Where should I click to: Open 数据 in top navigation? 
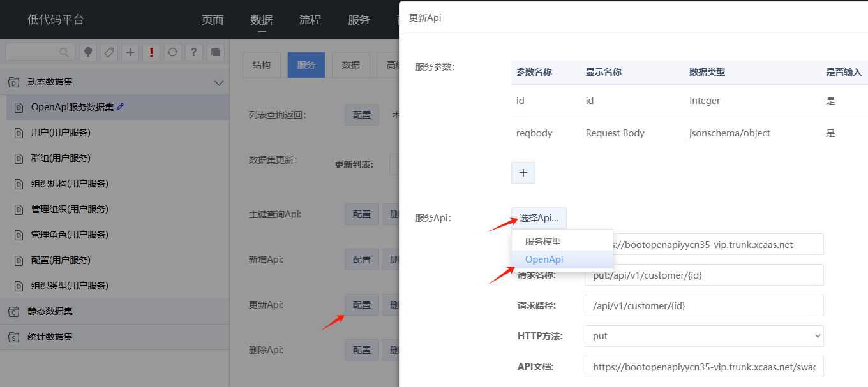[262, 20]
